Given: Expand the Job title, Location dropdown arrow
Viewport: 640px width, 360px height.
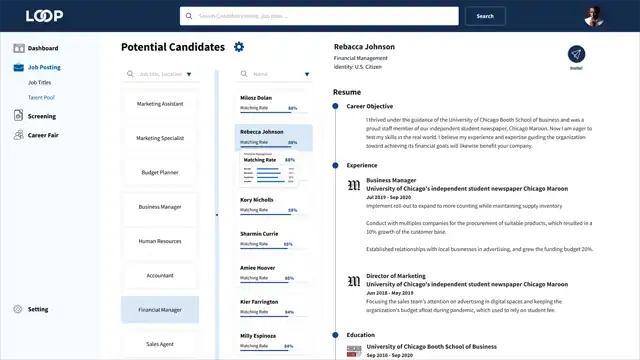Looking at the screenshot, I should (189, 74).
